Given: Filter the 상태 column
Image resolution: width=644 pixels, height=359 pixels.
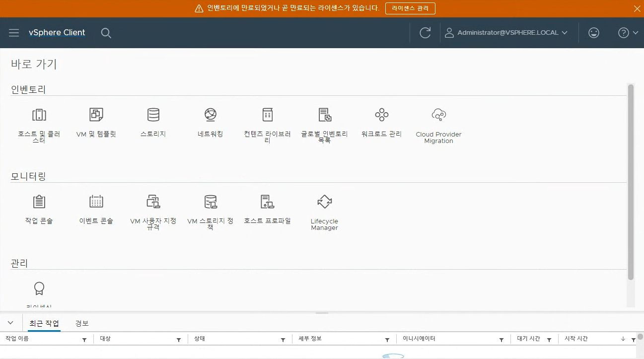Looking at the screenshot, I should click(x=283, y=340).
